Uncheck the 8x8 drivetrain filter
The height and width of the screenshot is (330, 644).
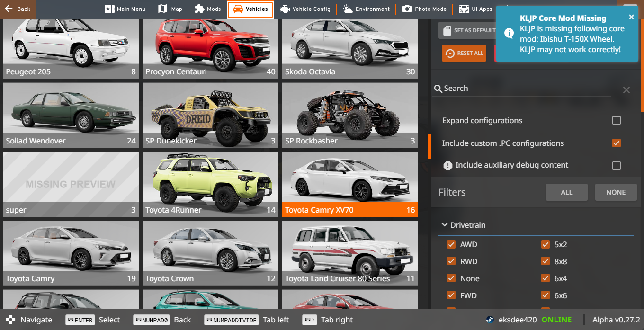[x=546, y=261]
